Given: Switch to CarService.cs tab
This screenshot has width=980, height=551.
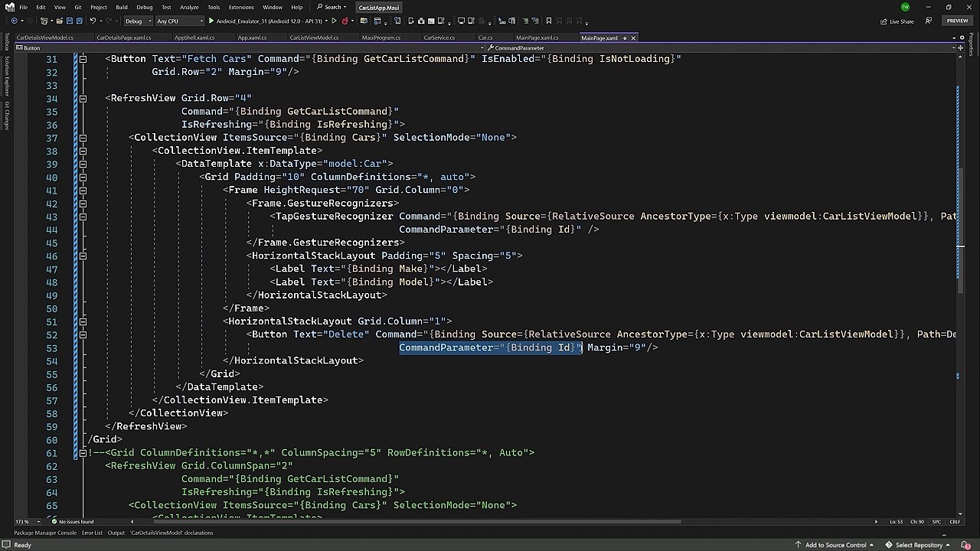Looking at the screenshot, I should pos(439,37).
